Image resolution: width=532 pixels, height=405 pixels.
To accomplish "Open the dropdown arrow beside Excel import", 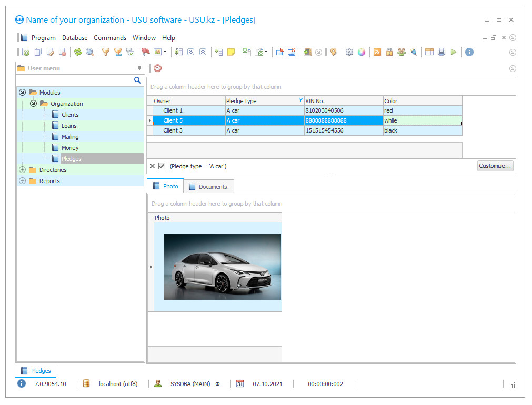I will point(266,52).
